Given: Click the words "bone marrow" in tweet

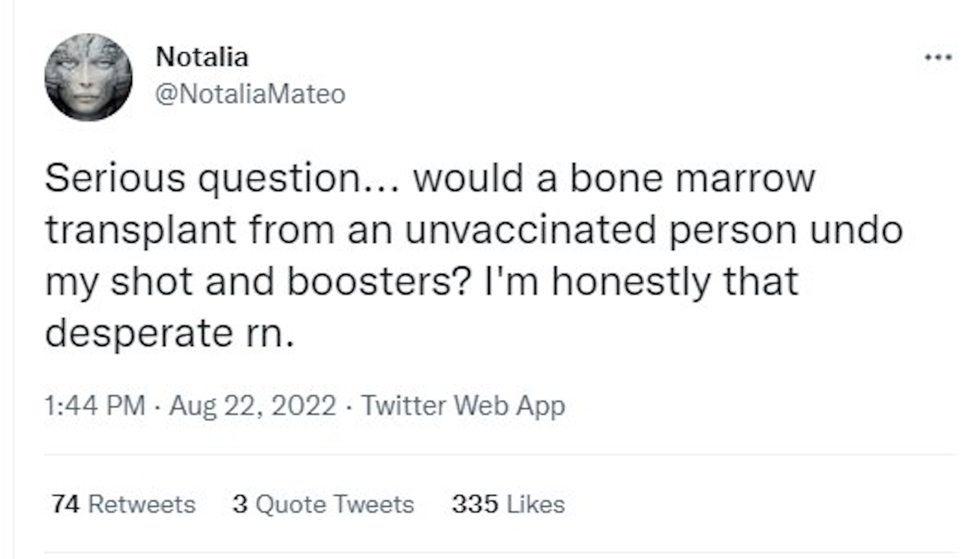Looking at the screenshot, I should tap(692, 179).
